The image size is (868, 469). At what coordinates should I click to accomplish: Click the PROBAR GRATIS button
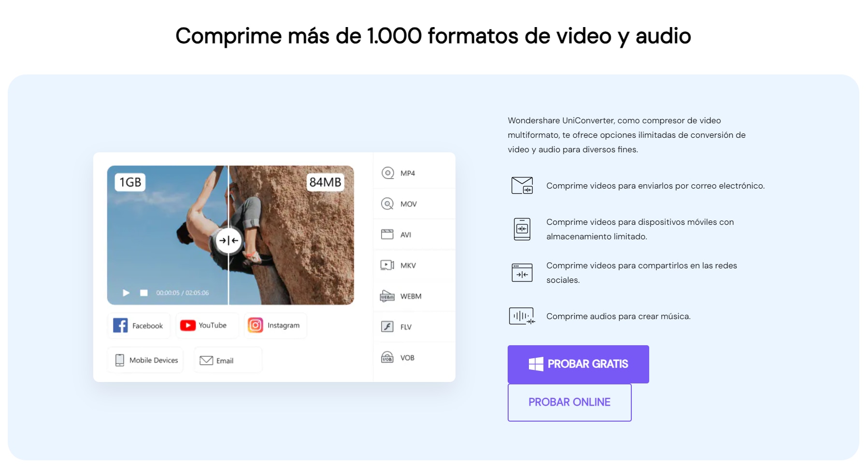click(578, 364)
